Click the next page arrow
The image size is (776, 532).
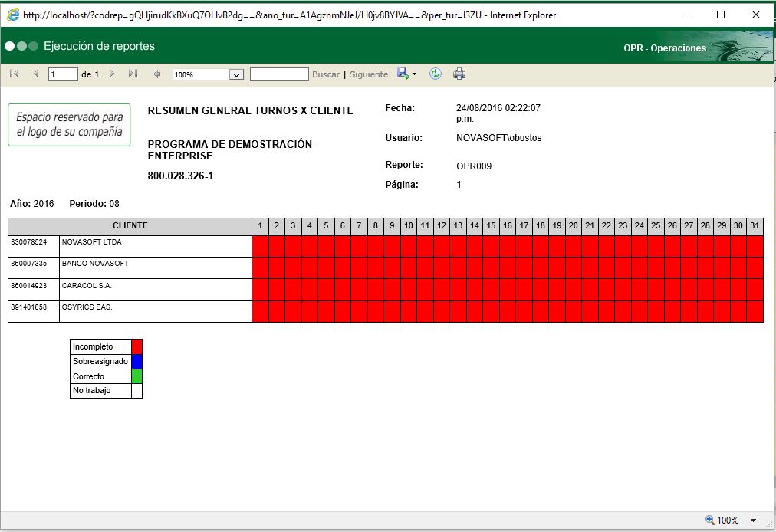coord(112,74)
